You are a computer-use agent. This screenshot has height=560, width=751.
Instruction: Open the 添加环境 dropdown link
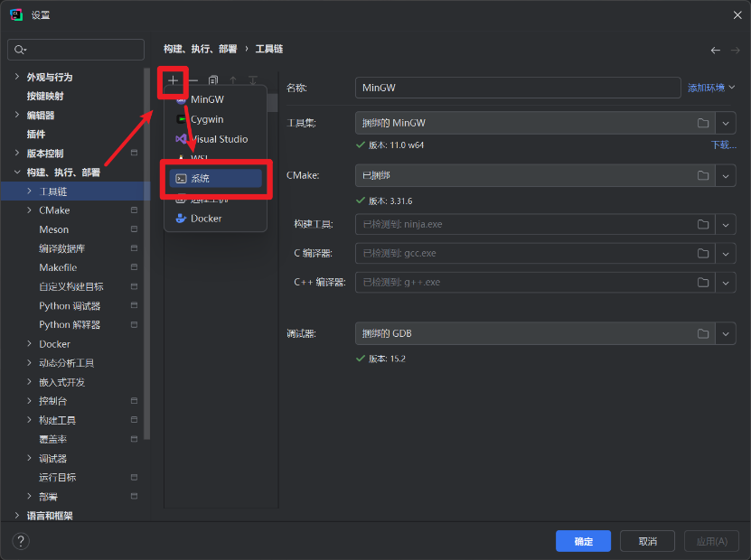click(x=711, y=89)
